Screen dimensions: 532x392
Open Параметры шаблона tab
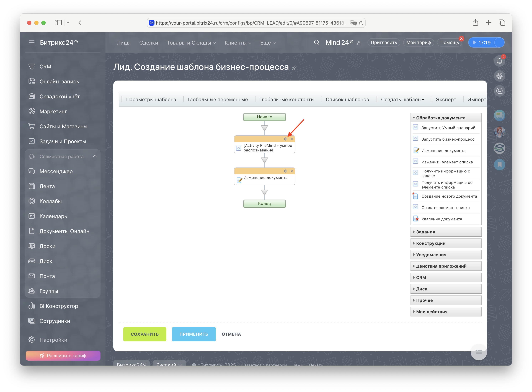tap(151, 100)
